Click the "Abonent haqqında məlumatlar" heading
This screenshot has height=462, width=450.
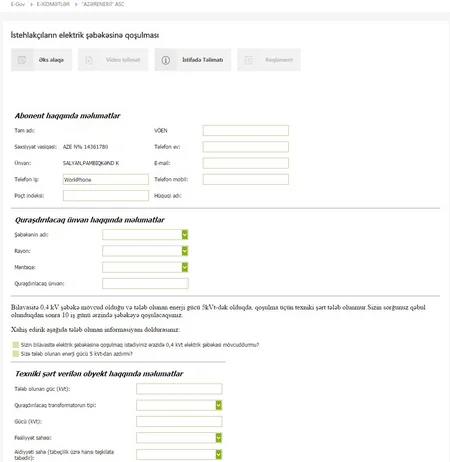pos(67,116)
